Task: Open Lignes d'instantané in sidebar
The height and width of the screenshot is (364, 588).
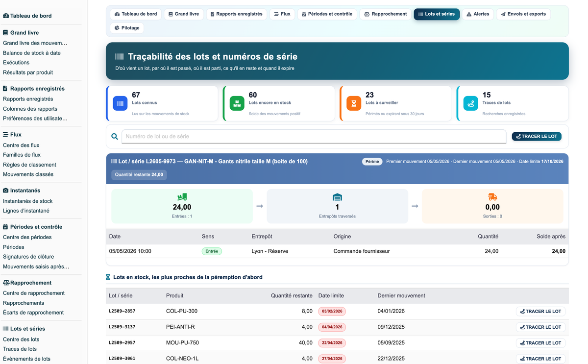Action: coord(26,211)
